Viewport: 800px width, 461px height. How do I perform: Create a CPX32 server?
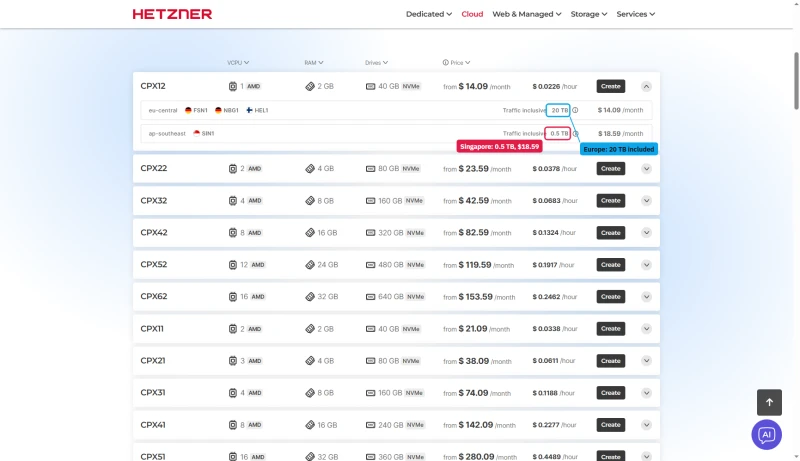(x=611, y=201)
